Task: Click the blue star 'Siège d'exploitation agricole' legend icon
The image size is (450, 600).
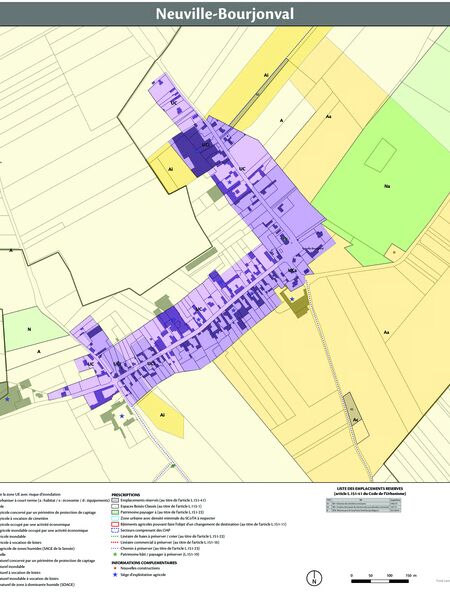Action: [115, 575]
